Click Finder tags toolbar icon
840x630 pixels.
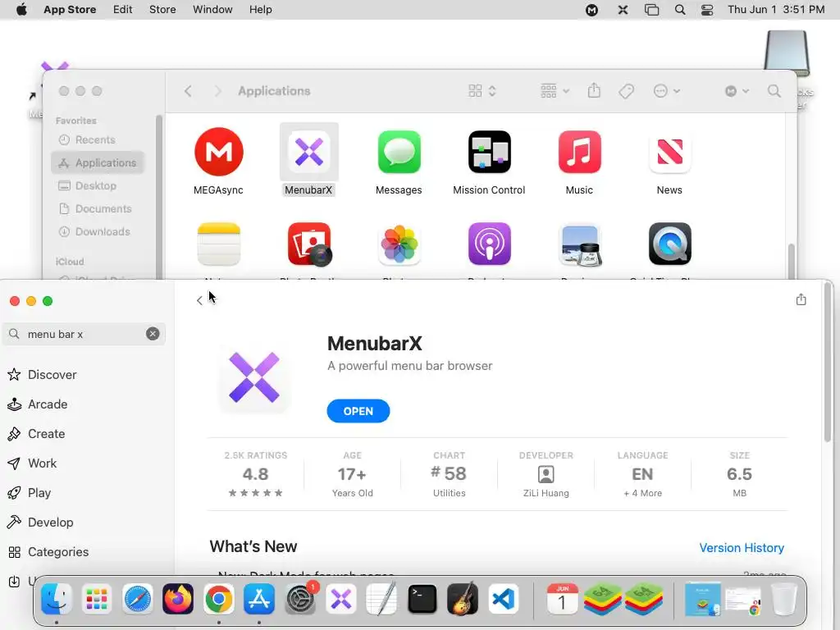tap(626, 91)
